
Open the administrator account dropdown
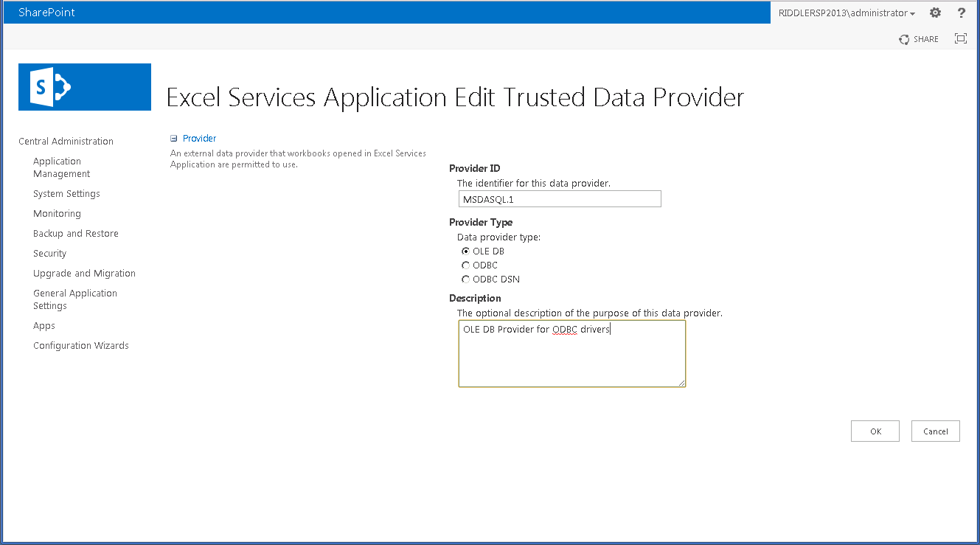click(x=844, y=13)
